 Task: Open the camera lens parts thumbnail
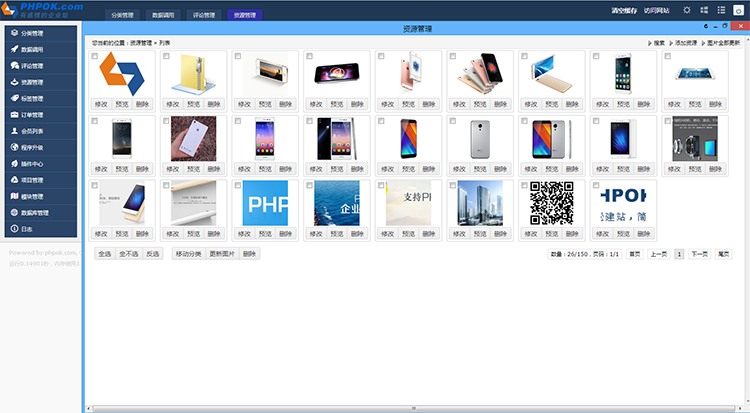click(695, 138)
